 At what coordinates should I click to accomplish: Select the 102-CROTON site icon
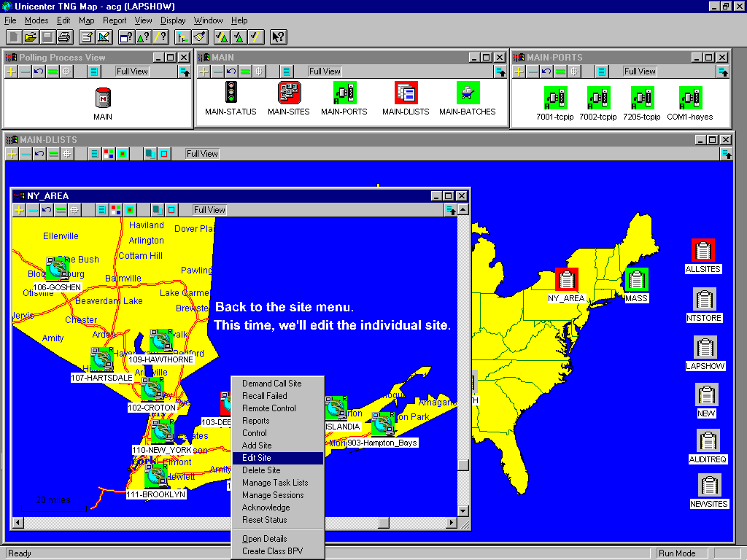(152, 389)
